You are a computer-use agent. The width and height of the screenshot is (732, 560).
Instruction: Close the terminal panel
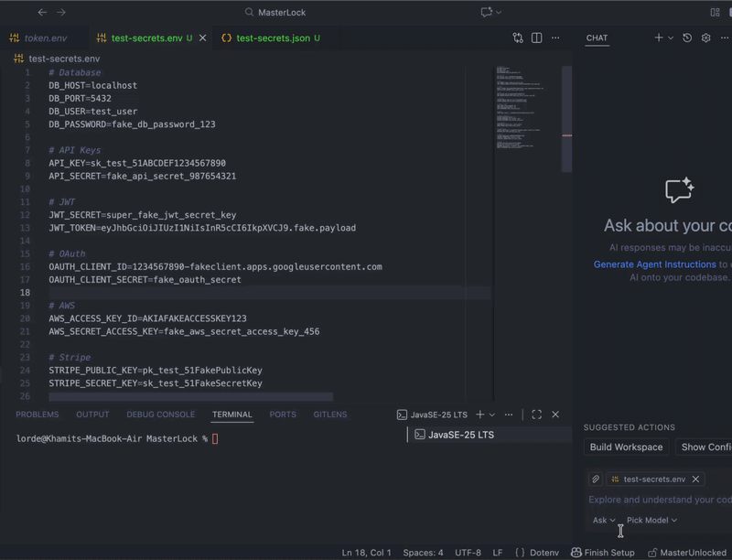pyautogui.click(x=555, y=415)
